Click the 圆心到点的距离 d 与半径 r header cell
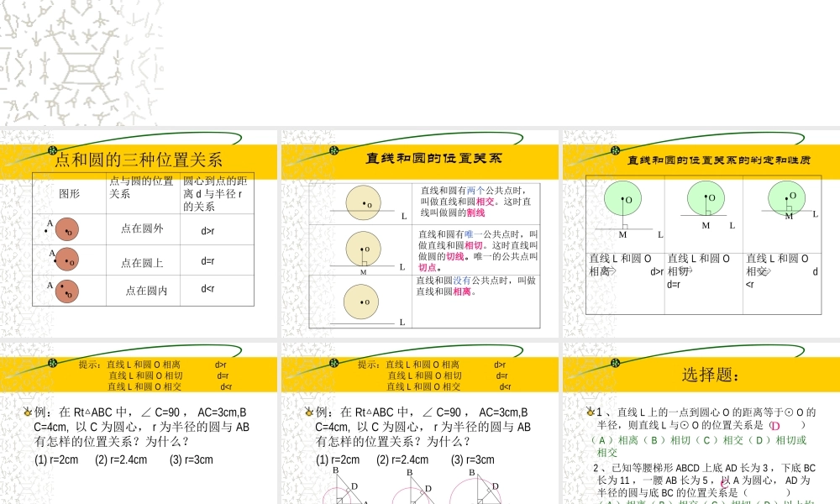 [217, 193]
